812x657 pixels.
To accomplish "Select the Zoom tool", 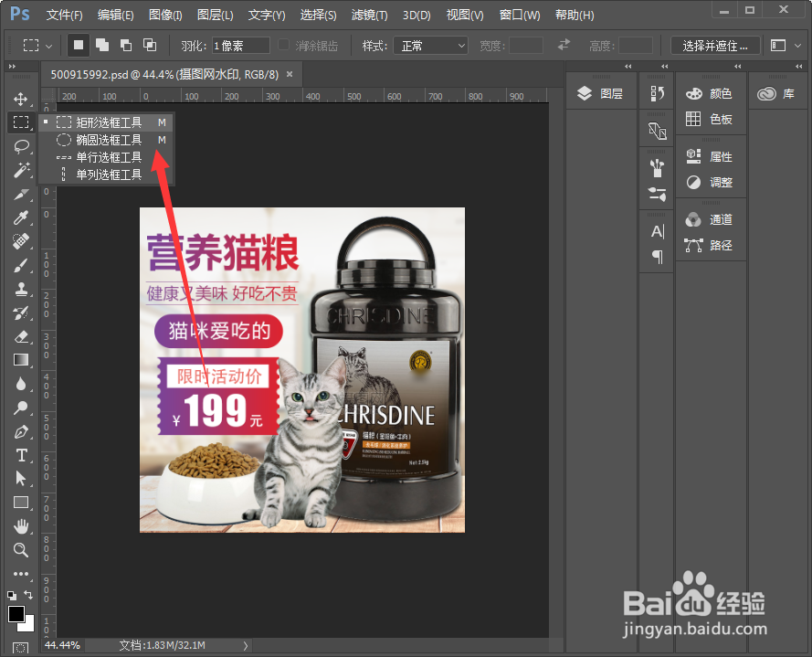I will tap(21, 550).
